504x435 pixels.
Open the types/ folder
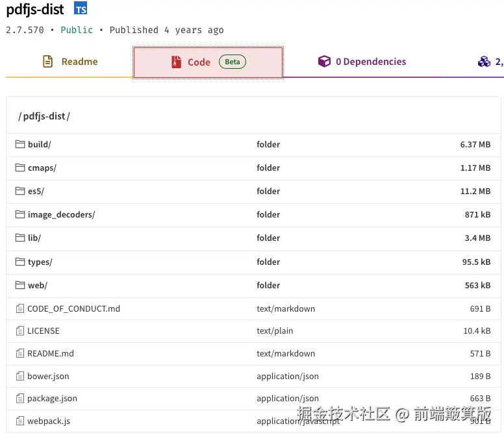[x=40, y=262]
